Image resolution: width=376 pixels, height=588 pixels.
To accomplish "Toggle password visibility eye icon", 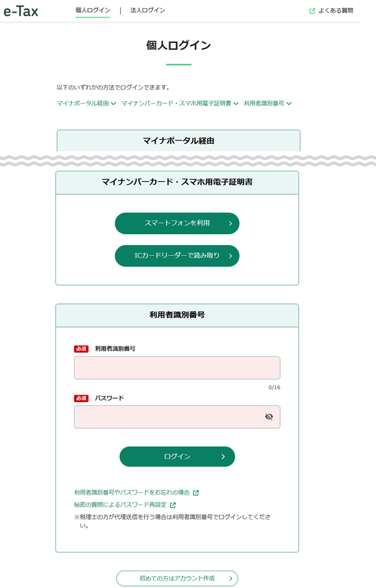I will pos(269,417).
